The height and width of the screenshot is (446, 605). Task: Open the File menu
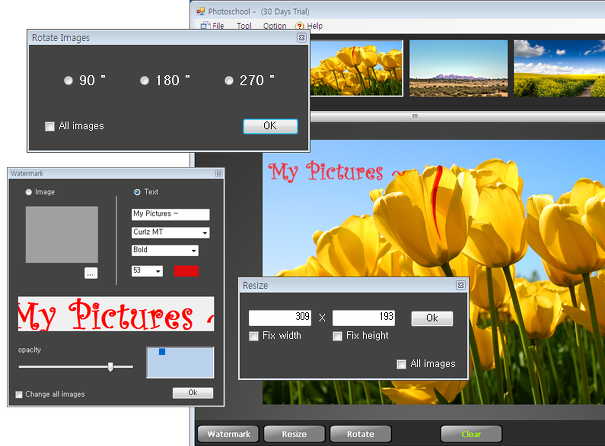(x=218, y=26)
